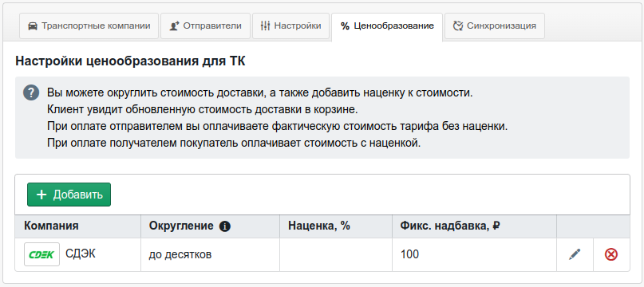The image size is (644, 287).
Task: Switch to the Синхронизация tab
Action: coord(495,26)
